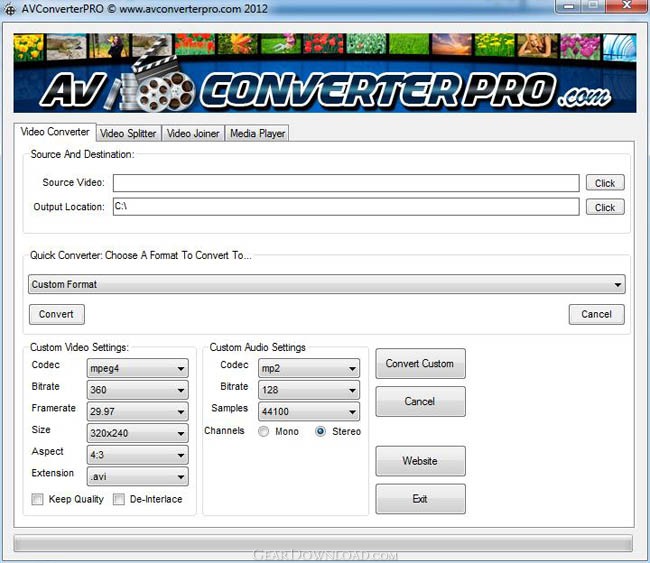Click the Convert Custom button

pyautogui.click(x=420, y=364)
